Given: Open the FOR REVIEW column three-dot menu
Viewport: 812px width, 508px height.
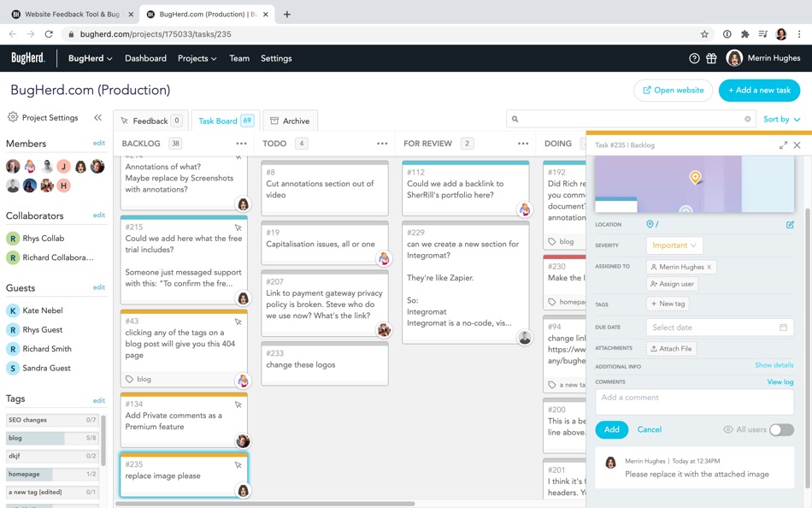Looking at the screenshot, I should 523,144.
